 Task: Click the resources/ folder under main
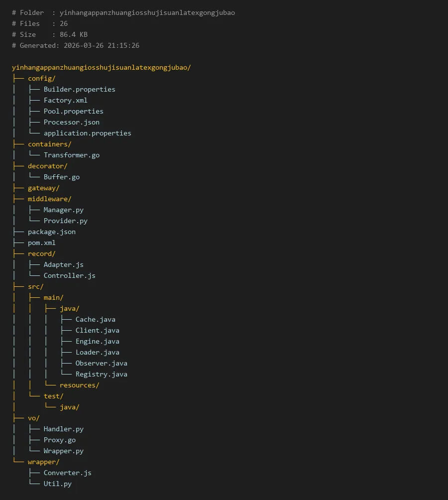point(79,385)
